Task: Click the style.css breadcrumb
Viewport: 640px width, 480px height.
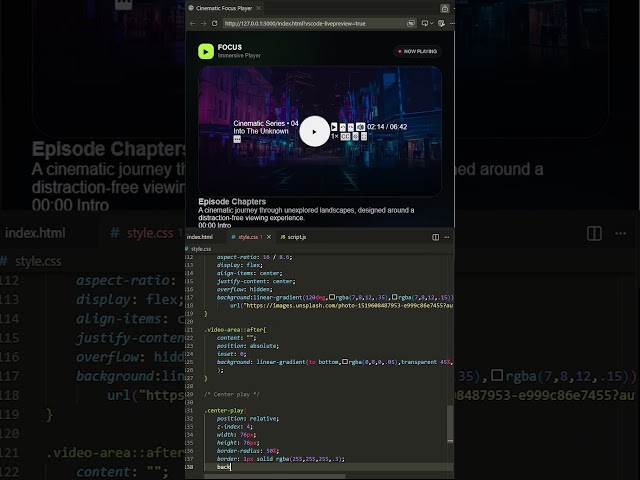Action: [199, 249]
